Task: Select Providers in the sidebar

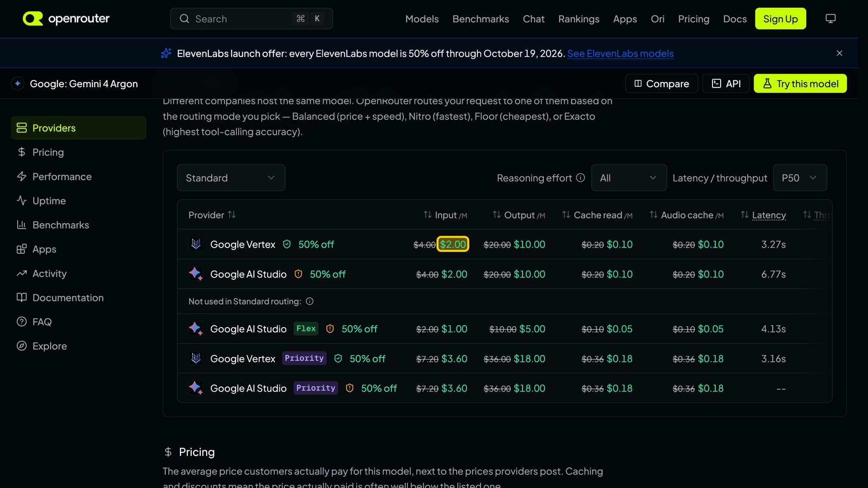Action: click(79, 128)
